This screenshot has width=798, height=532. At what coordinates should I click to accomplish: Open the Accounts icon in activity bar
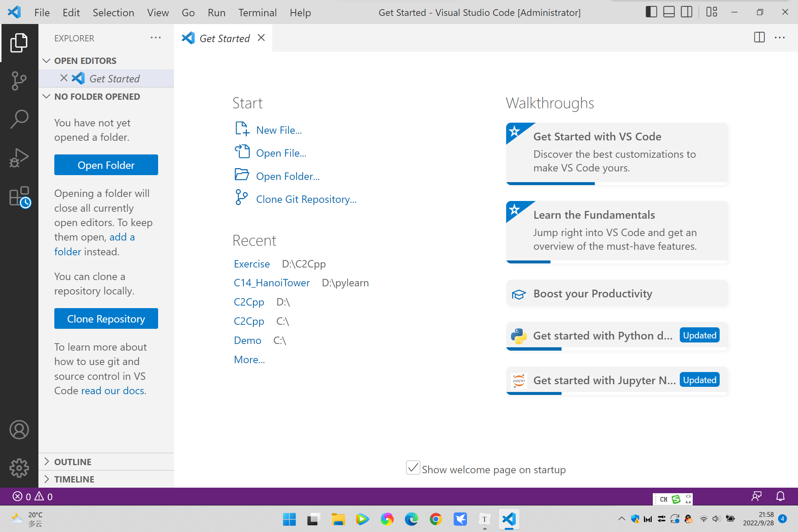[x=19, y=430]
